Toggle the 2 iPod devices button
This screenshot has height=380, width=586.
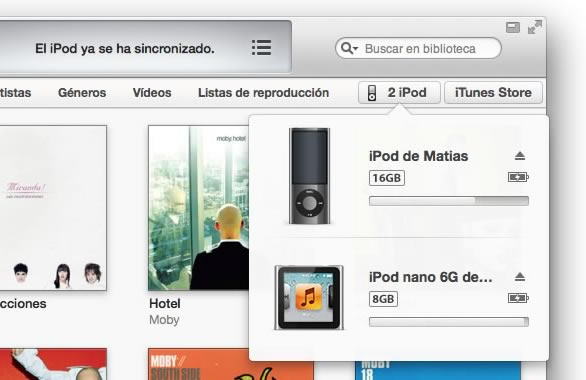coord(399,93)
